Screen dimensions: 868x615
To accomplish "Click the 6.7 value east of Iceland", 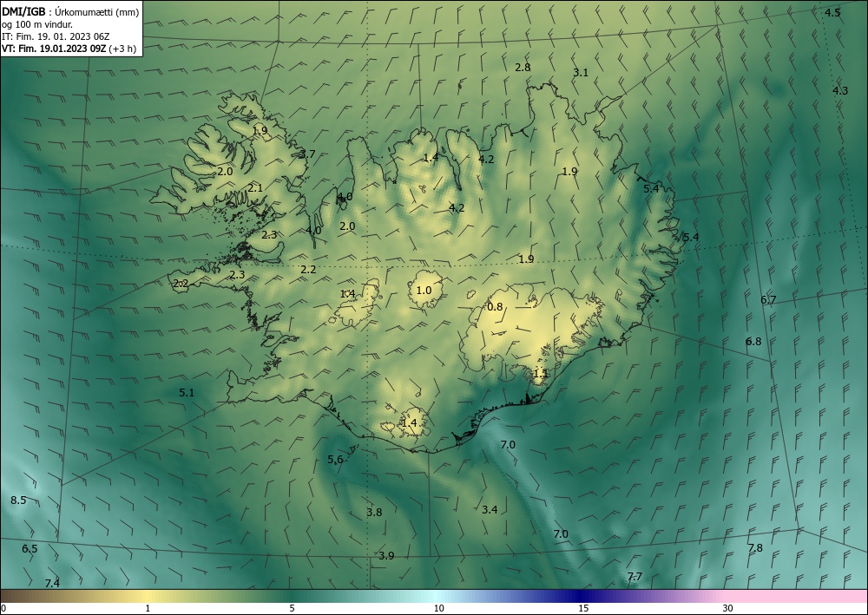I will tap(768, 300).
